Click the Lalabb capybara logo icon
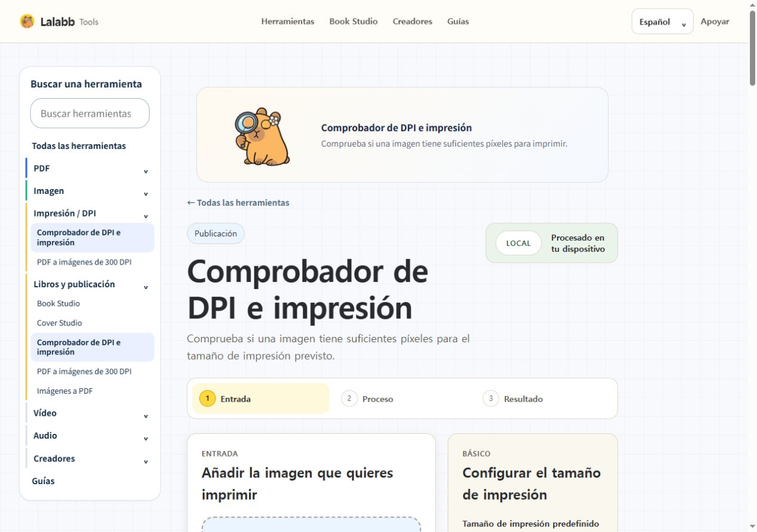 (x=27, y=22)
